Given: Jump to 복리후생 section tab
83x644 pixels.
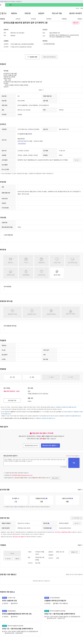Looking at the screenshot, I should (49, 19).
